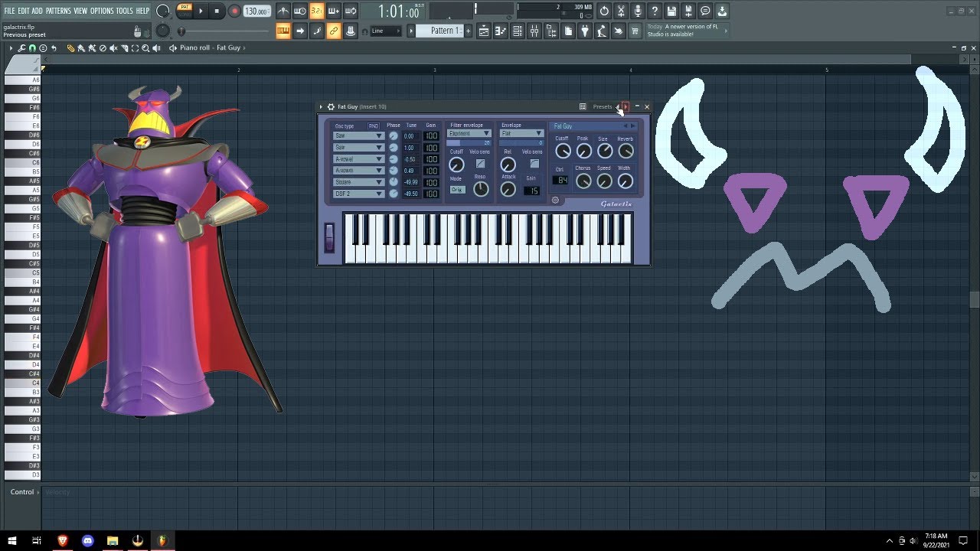Open the OPTIONS menu
Image resolution: width=980 pixels, height=551 pixels.
tap(102, 11)
